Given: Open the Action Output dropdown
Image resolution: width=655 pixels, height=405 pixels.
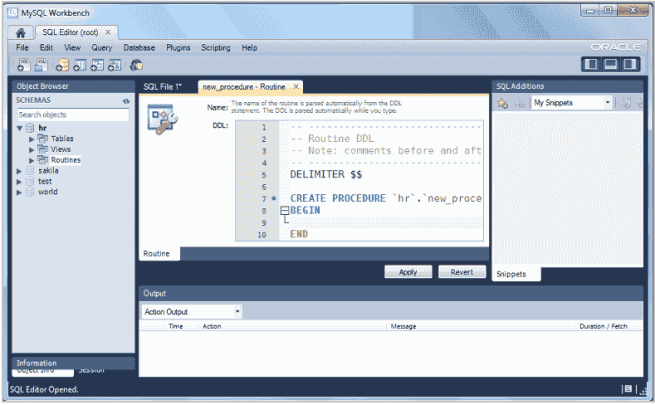Looking at the screenshot, I should click(x=192, y=312).
